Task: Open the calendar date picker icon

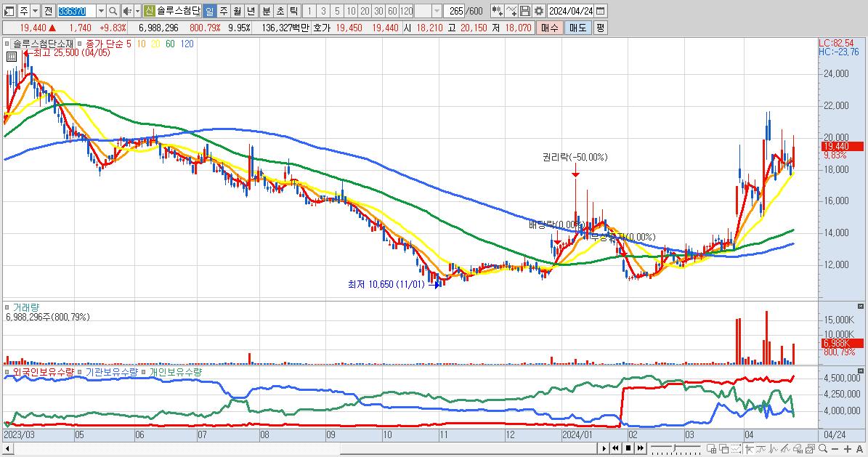Action: [x=600, y=10]
